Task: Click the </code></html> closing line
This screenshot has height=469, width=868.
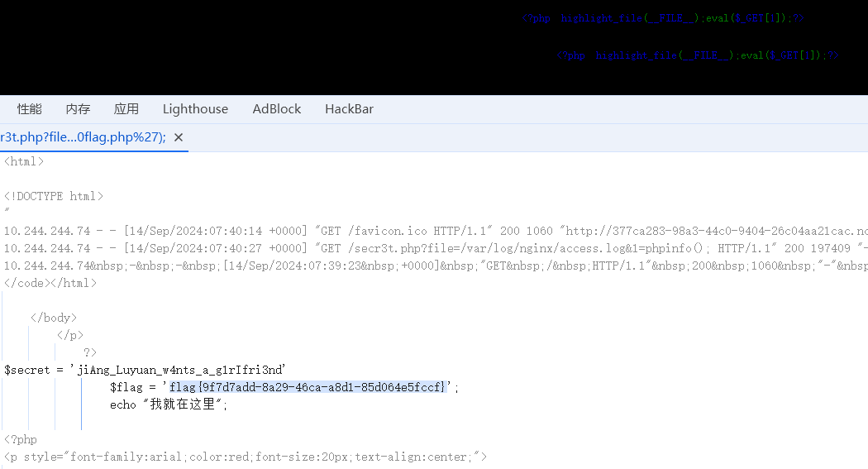Action: 50,283
